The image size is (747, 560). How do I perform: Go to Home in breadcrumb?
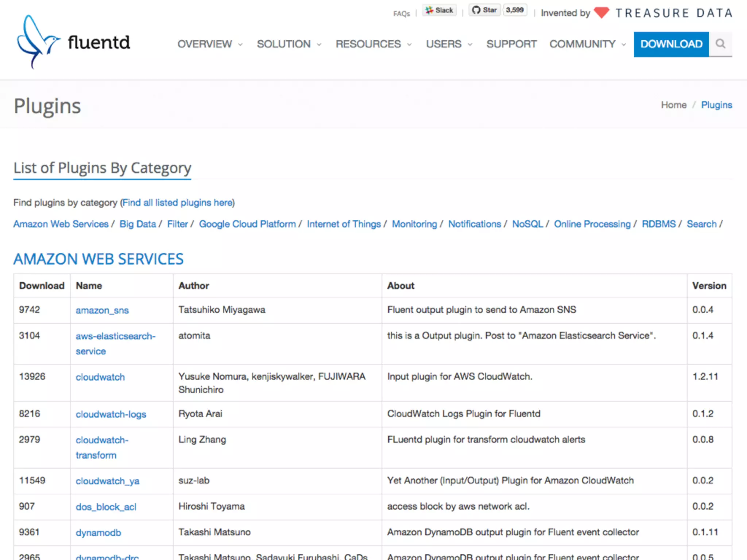tap(673, 105)
